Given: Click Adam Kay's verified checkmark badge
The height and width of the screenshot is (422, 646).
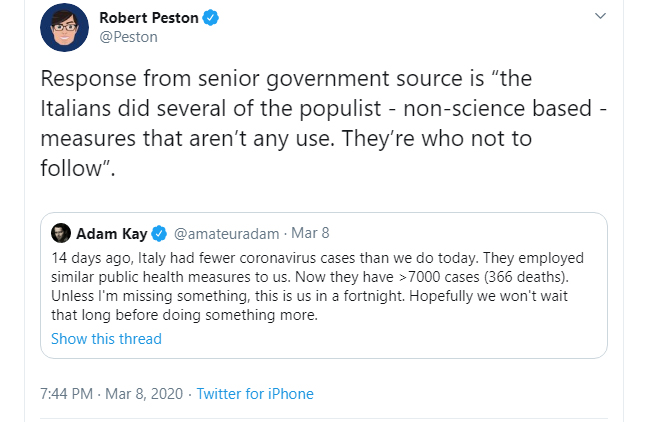Looking at the screenshot, I should 160,234.
